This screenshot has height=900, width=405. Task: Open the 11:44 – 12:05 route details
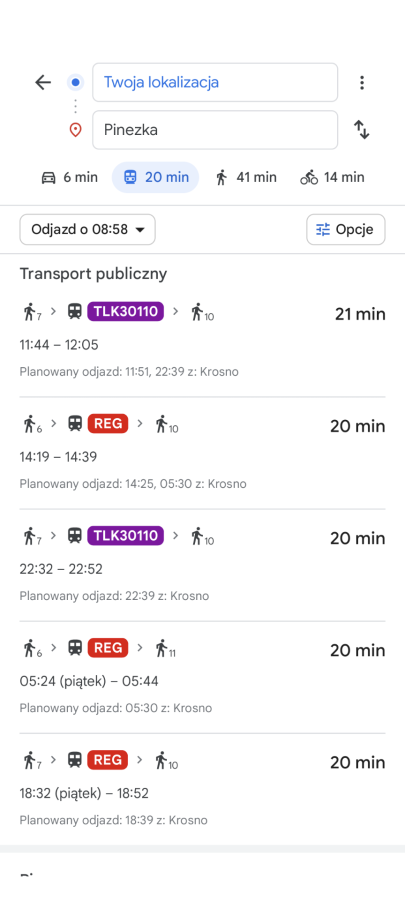click(x=202, y=340)
